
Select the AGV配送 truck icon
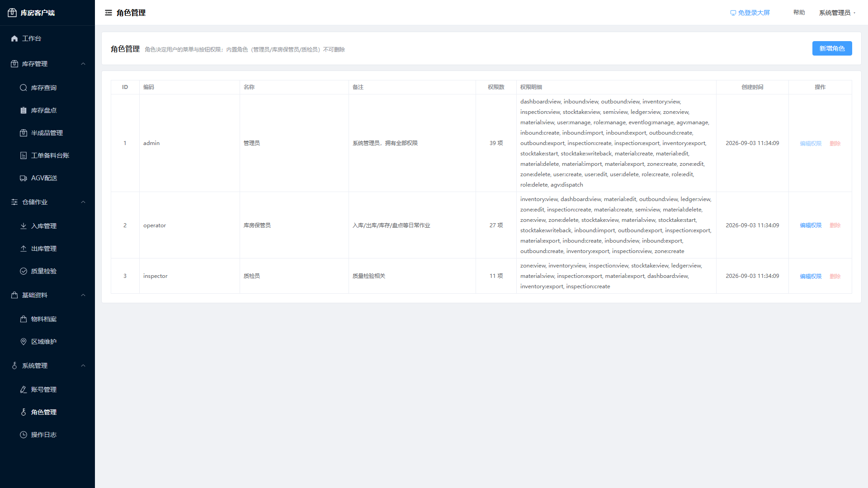tap(24, 178)
